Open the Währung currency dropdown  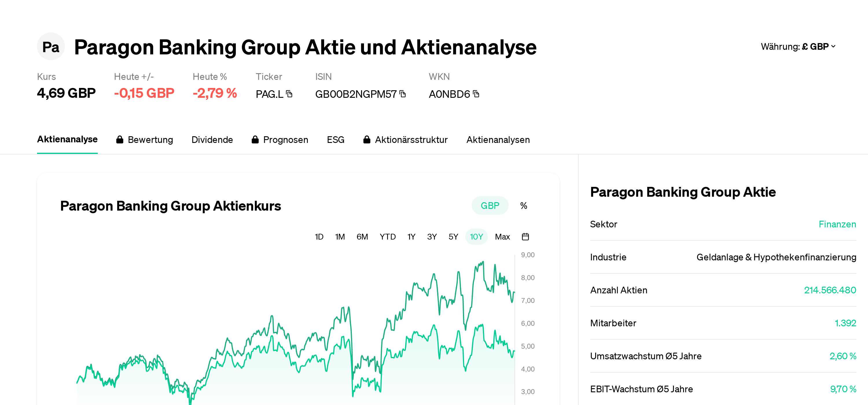[799, 47]
